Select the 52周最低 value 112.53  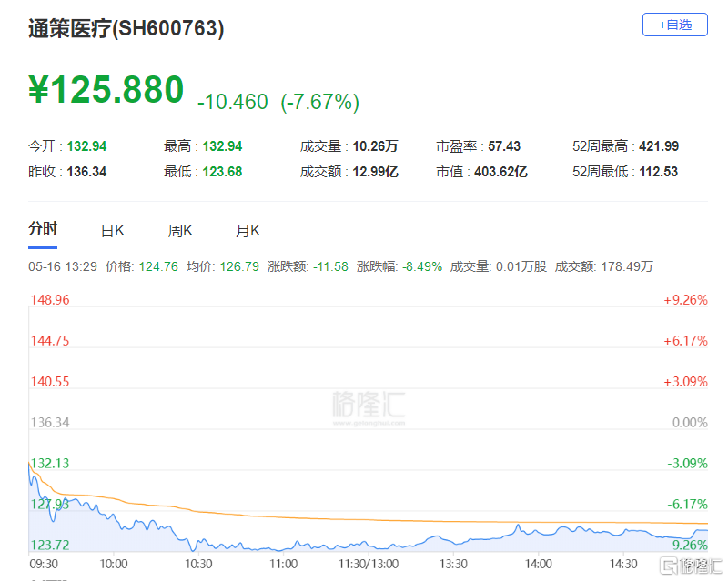(x=659, y=172)
